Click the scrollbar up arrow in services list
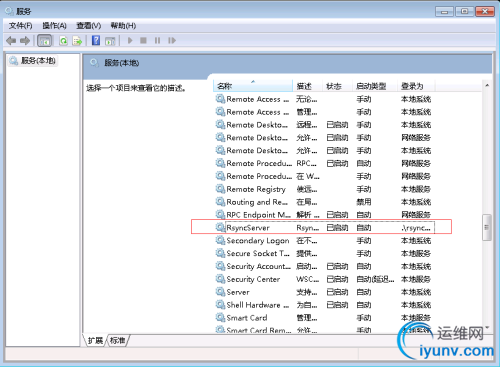The height and width of the screenshot is (367, 500). click(x=487, y=86)
